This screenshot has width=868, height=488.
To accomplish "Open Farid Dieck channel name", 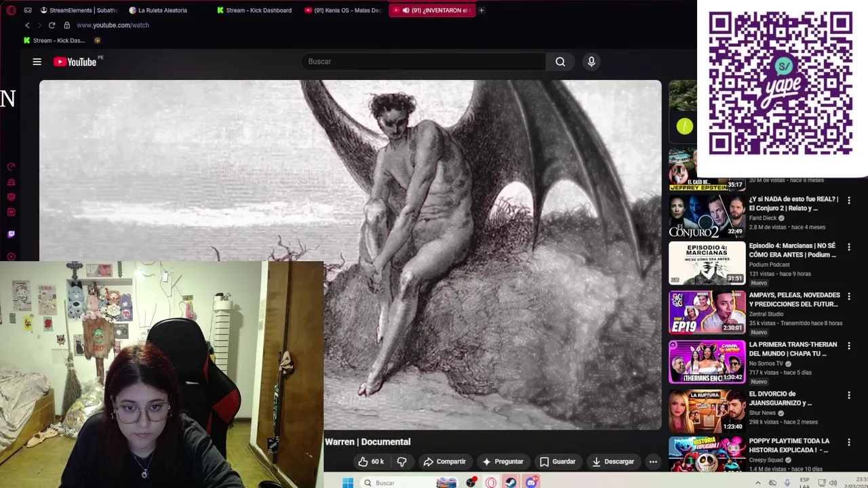I will click(x=762, y=218).
